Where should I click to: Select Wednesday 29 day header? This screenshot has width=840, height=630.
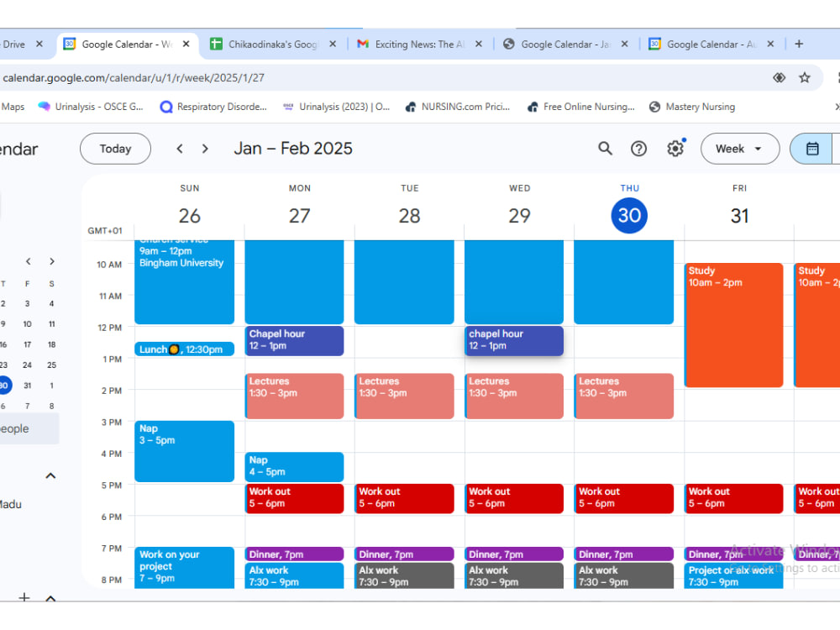coord(519,215)
